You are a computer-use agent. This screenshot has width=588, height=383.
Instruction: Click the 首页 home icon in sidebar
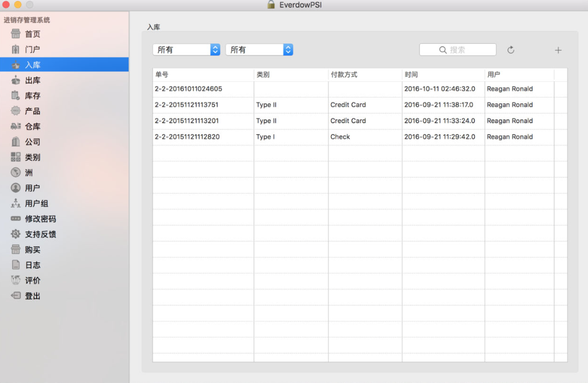16,34
